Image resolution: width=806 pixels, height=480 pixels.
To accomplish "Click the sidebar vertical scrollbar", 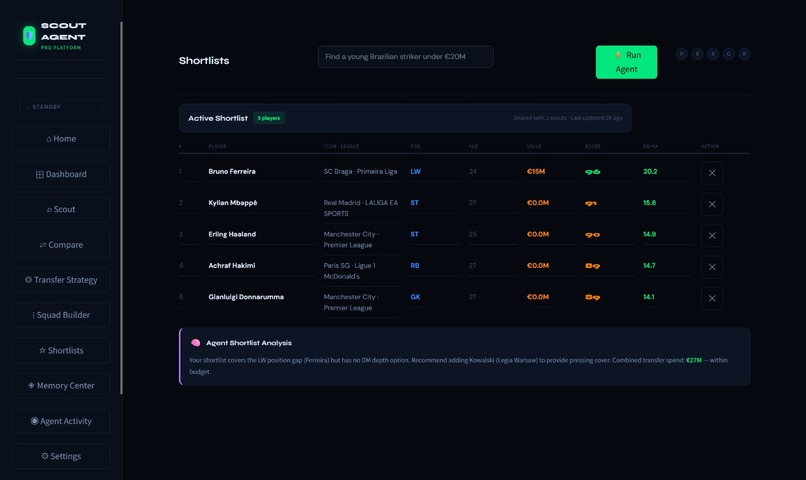I will [121, 208].
